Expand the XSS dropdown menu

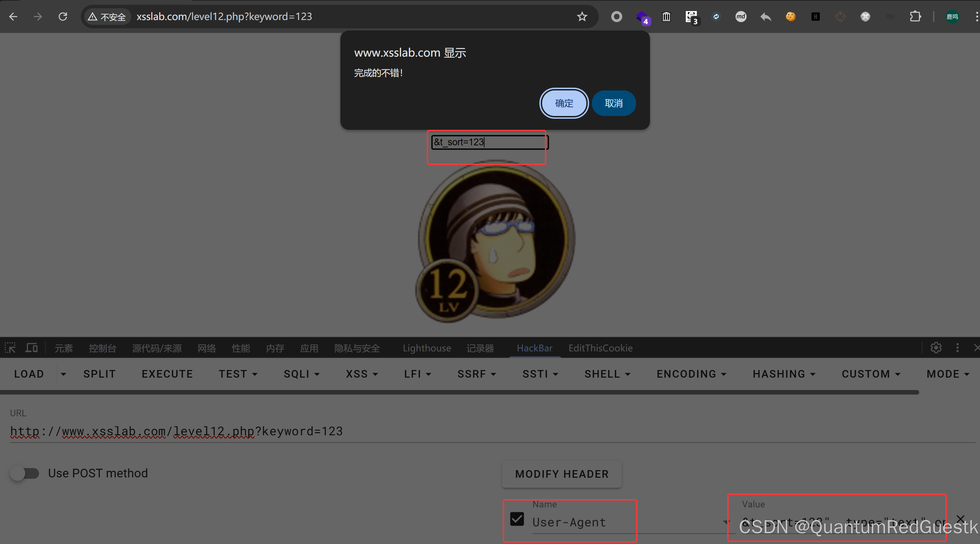(x=362, y=374)
